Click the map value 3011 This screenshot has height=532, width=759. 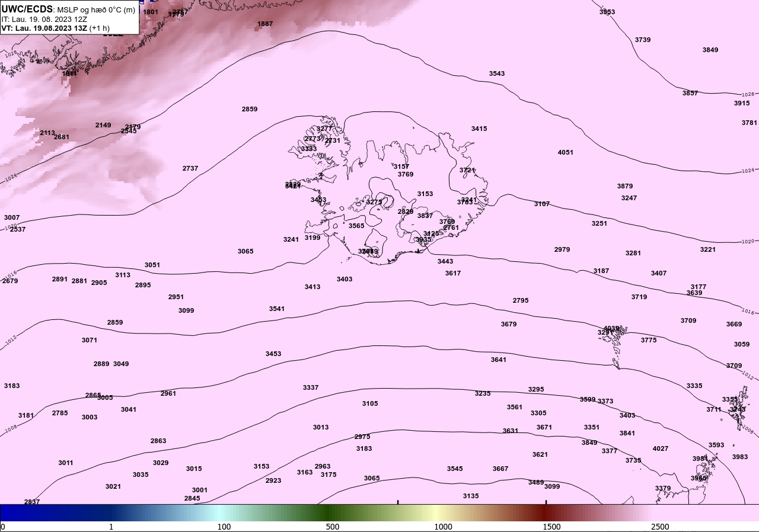click(66, 463)
